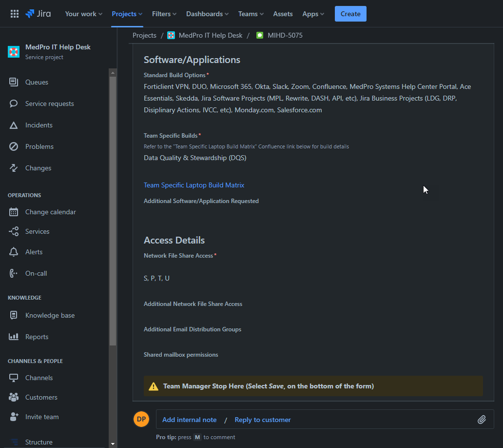Click Reply to customer
The image size is (503, 448).
262,420
